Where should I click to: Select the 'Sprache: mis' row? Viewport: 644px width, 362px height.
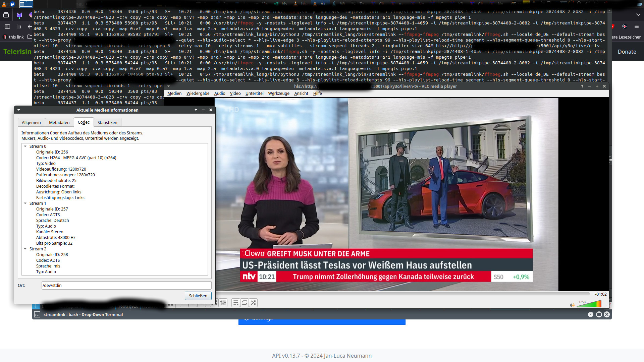(48, 266)
